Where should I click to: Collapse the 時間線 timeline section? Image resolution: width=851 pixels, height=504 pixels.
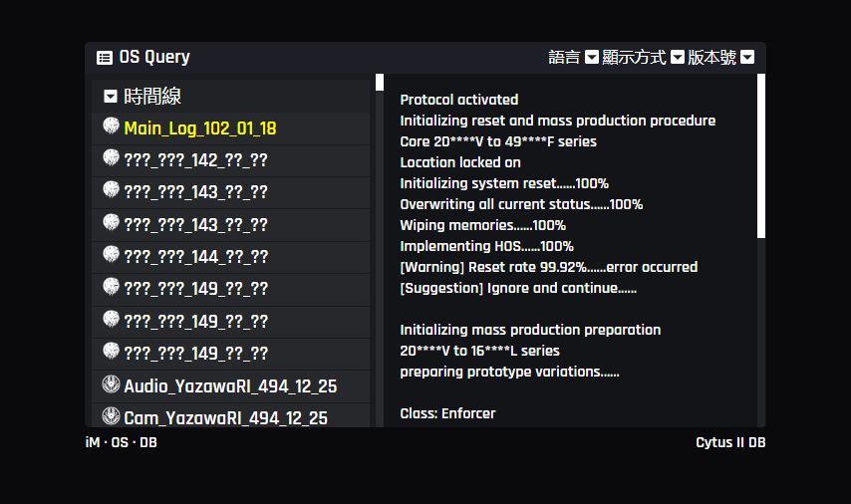tap(111, 97)
